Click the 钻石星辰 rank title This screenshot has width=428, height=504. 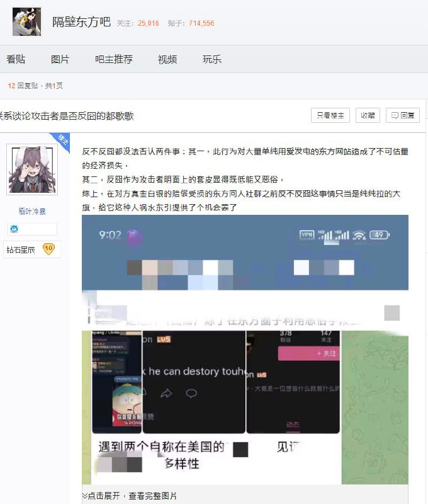pyautogui.click(x=21, y=249)
